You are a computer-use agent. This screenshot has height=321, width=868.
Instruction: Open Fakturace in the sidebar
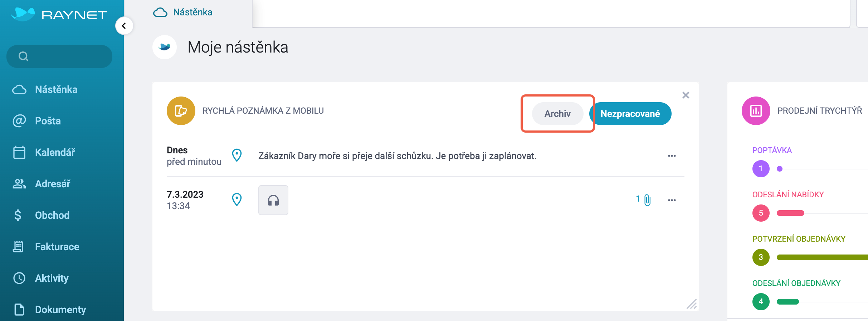[x=57, y=247]
